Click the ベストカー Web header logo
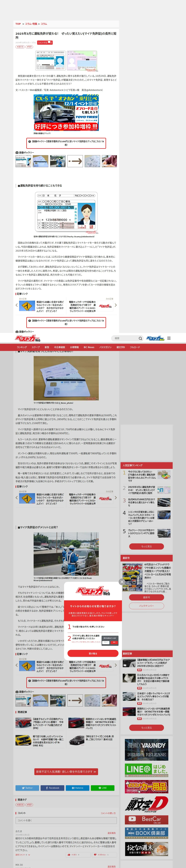The width and height of the screenshot is (186, 868). (28, 338)
